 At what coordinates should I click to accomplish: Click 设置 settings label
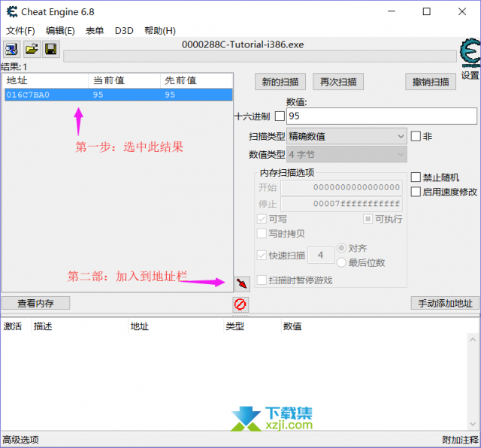tap(470, 75)
